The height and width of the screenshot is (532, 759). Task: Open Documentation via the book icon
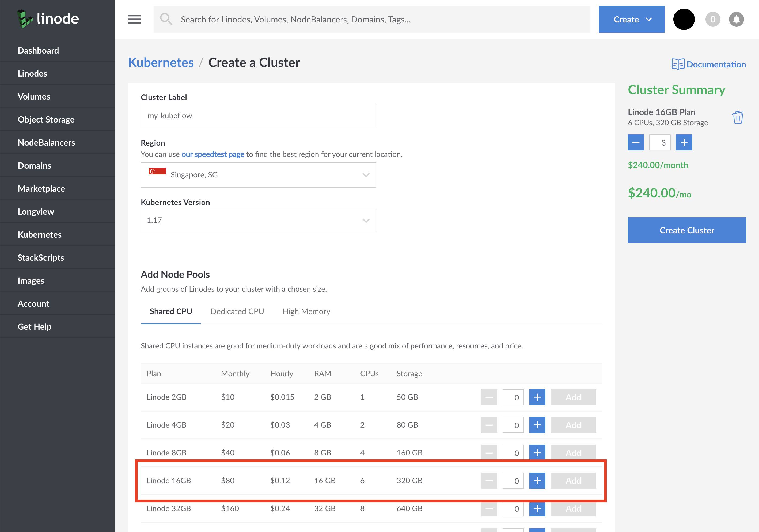point(678,64)
